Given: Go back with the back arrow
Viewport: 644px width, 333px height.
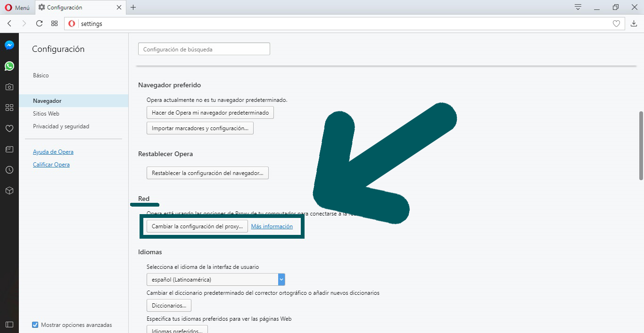Looking at the screenshot, I should 9,24.
